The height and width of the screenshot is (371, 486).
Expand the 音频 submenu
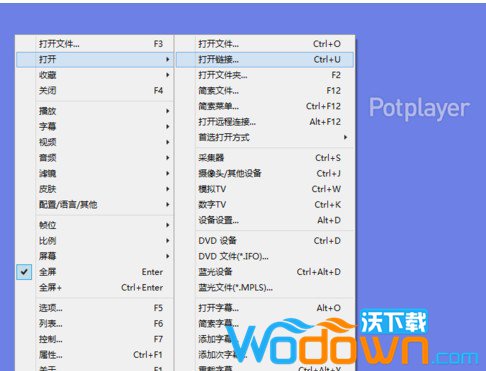95,158
